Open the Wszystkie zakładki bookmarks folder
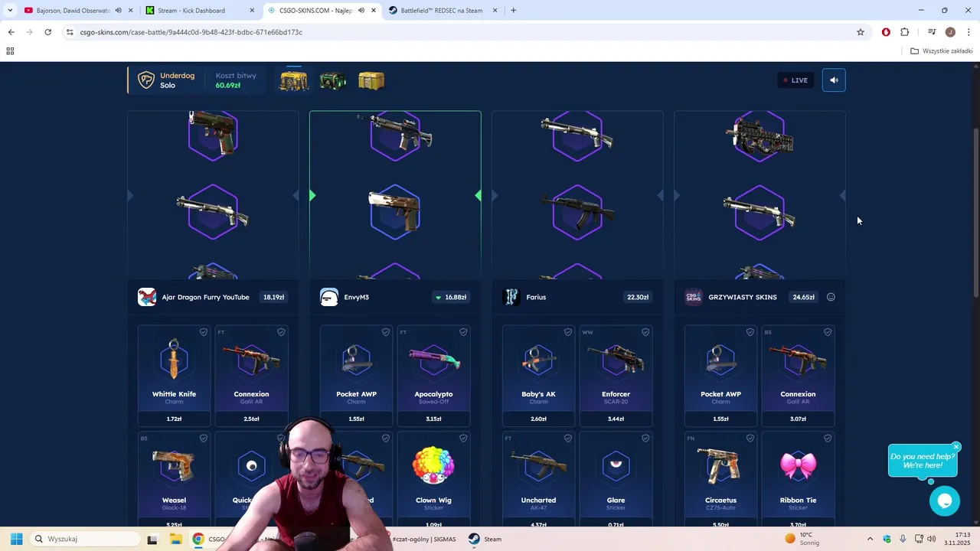The height and width of the screenshot is (551, 980). pos(942,51)
